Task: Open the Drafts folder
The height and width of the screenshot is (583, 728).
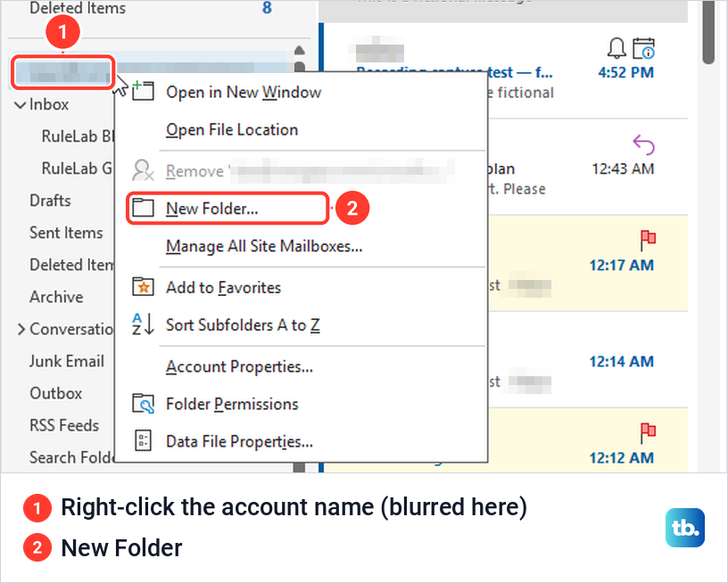Action: [50, 201]
